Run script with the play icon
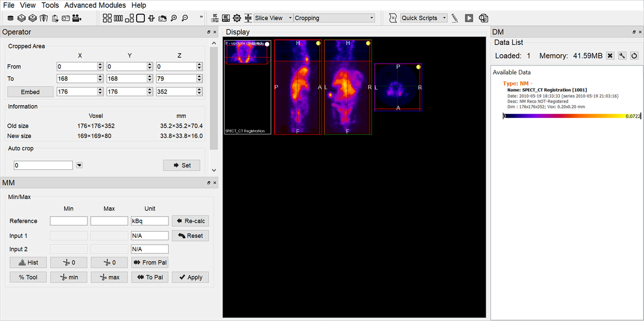Image resolution: width=644 pixels, height=321 pixels. point(469,18)
